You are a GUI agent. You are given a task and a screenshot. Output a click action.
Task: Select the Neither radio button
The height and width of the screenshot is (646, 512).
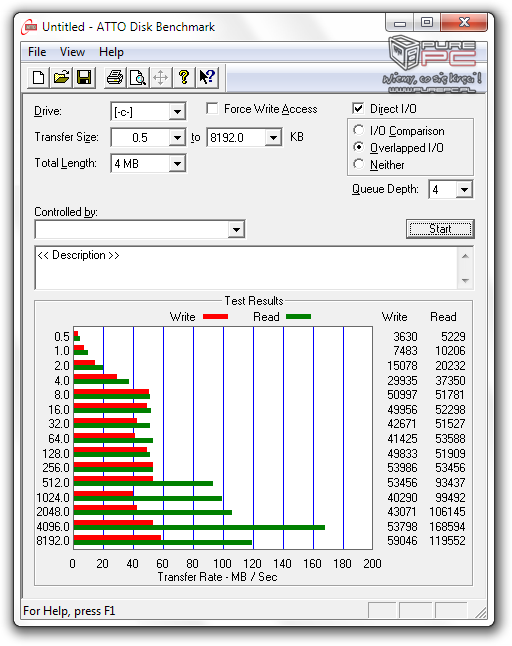pyautogui.click(x=359, y=164)
